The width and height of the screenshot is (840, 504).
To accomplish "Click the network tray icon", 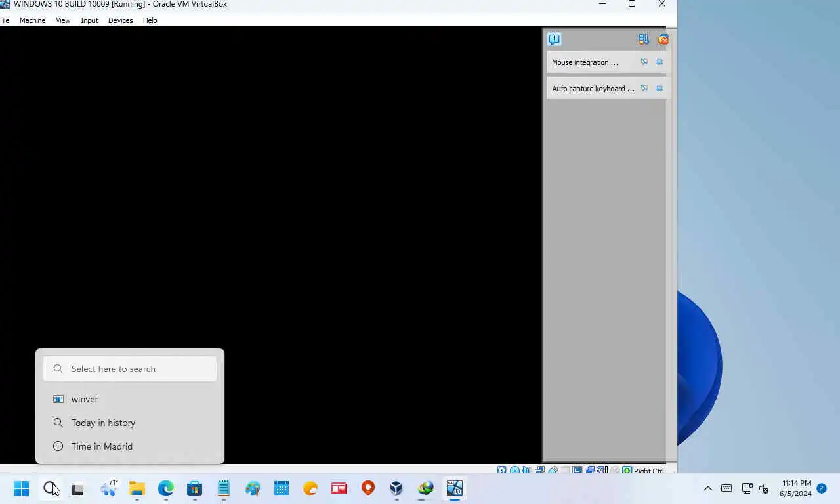I will (x=747, y=488).
